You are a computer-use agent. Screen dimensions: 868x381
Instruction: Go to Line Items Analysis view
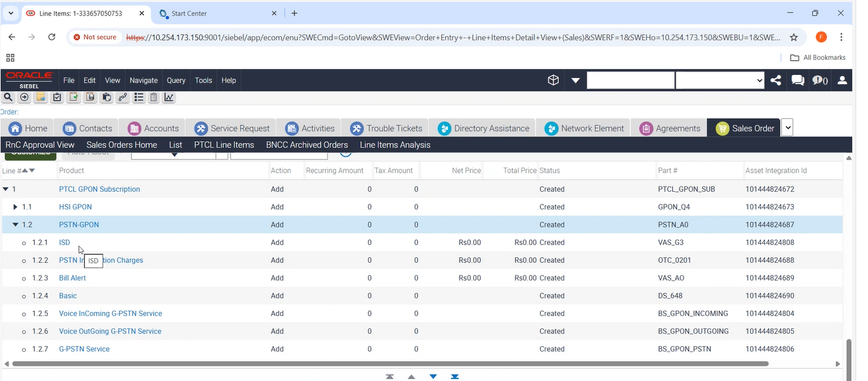395,145
